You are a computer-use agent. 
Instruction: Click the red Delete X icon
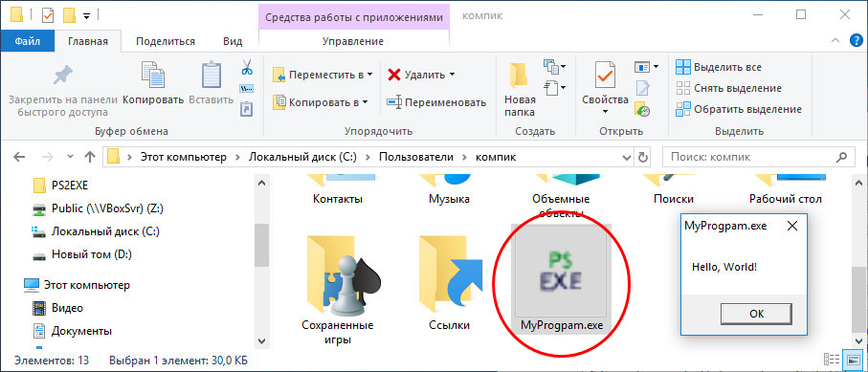394,75
